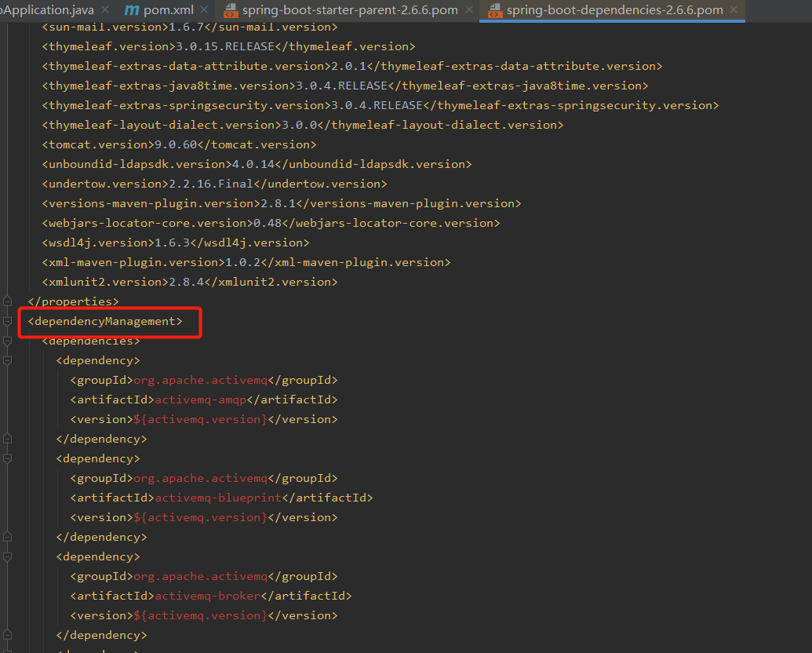This screenshot has width=812, height=653.
Task: Click the activemq-blueprint artifactId value
Action: pos(219,498)
